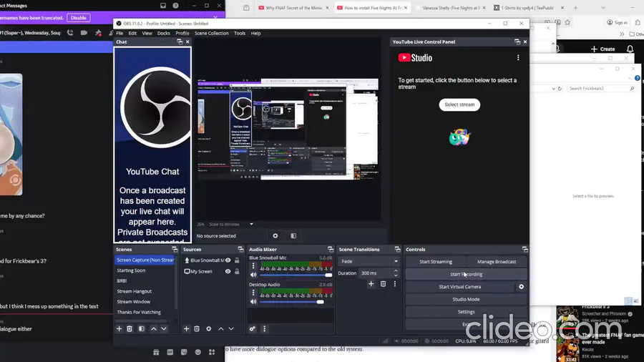
Task: Toggle visibility of the Blue Snowball Mic source
Action: point(228,260)
